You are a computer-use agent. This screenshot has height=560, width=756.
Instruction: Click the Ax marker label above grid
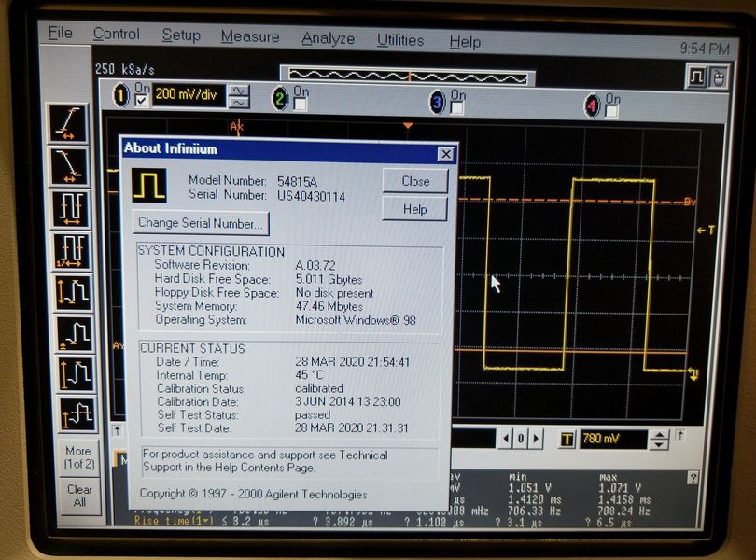point(236,127)
